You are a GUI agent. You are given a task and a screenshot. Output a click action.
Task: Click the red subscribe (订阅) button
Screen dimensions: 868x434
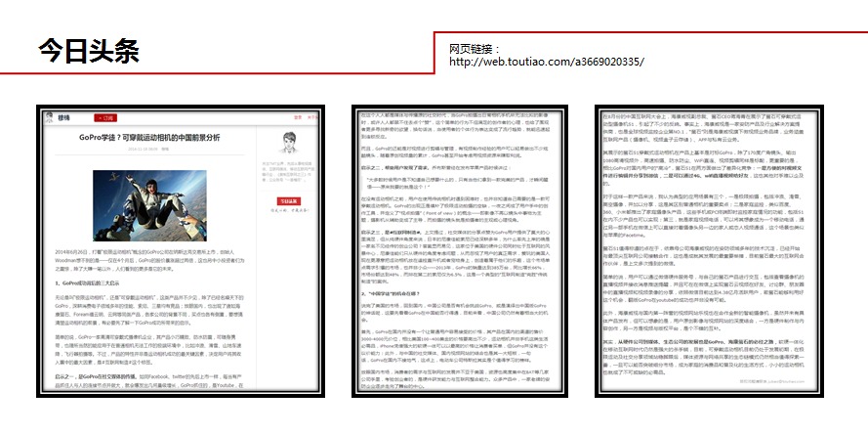[x=105, y=117]
